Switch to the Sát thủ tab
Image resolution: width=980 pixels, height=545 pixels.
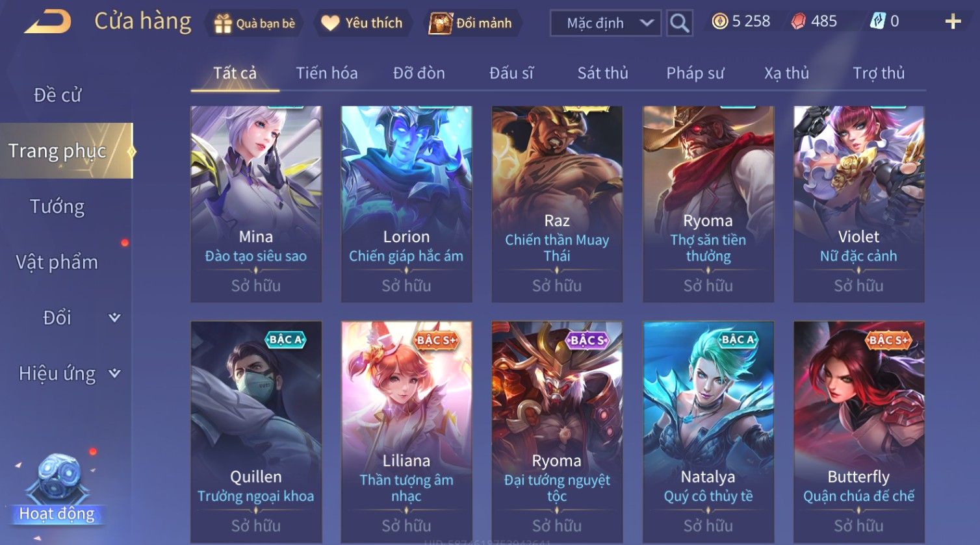tap(602, 73)
